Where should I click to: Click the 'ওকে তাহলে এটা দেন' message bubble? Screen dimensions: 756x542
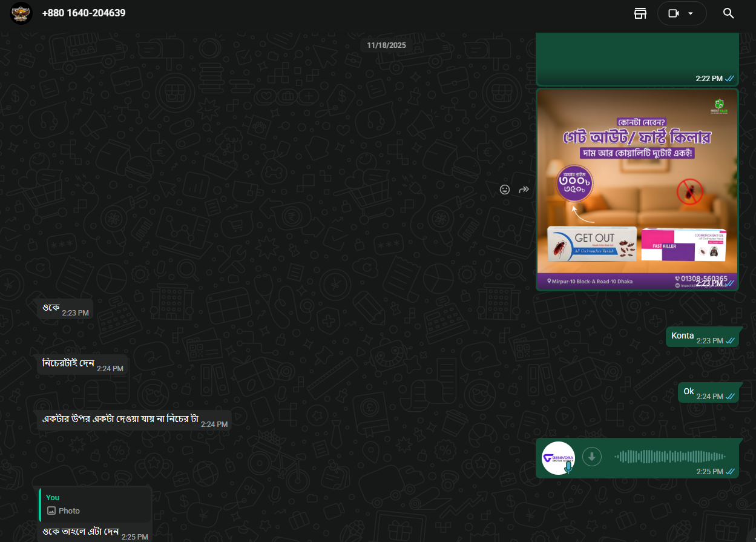point(82,532)
